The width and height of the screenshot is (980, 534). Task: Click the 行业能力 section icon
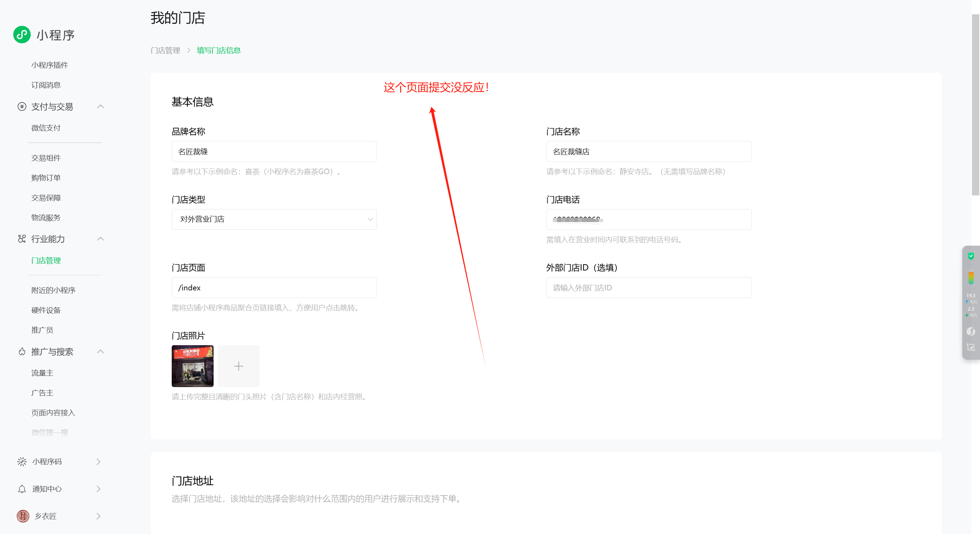click(x=22, y=239)
